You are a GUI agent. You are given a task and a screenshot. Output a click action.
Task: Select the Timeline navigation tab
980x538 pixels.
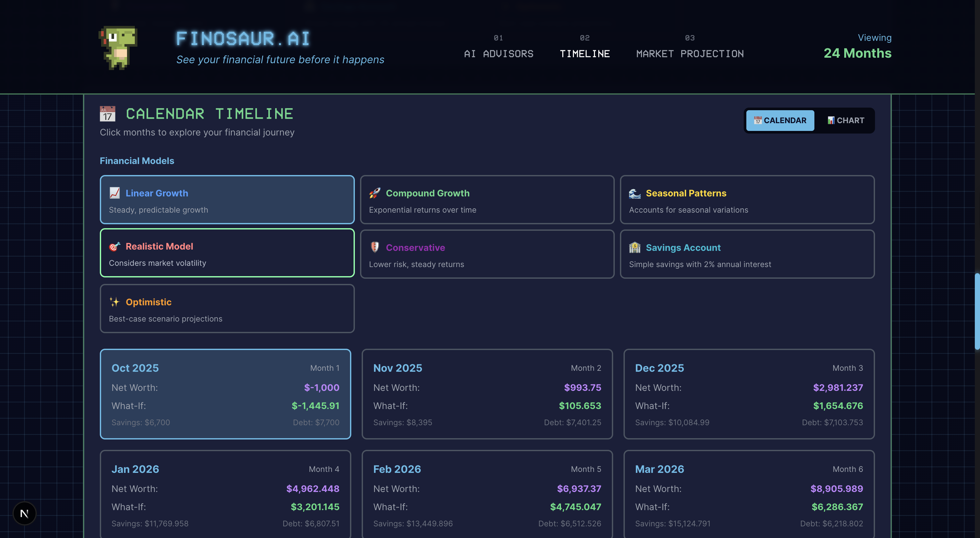(584, 54)
